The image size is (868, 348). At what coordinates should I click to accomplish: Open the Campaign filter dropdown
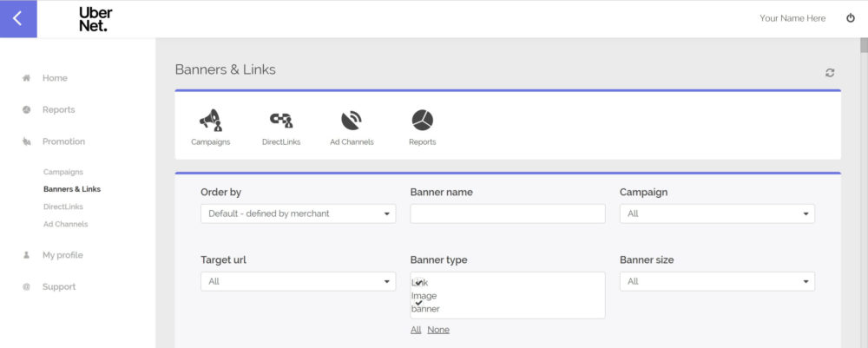pos(716,213)
